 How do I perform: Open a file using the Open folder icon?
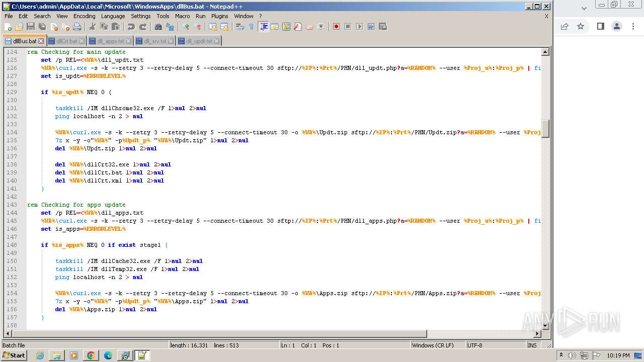point(19,27)
